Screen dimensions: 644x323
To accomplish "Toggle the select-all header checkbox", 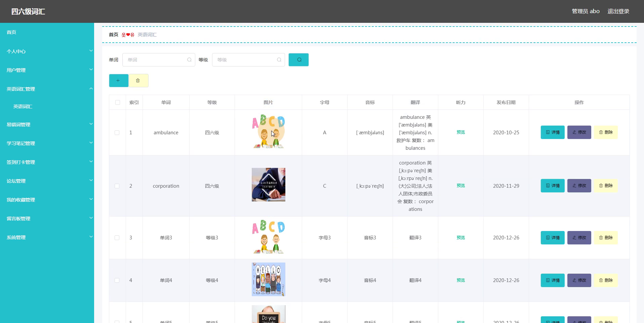I will pos(118,102).
